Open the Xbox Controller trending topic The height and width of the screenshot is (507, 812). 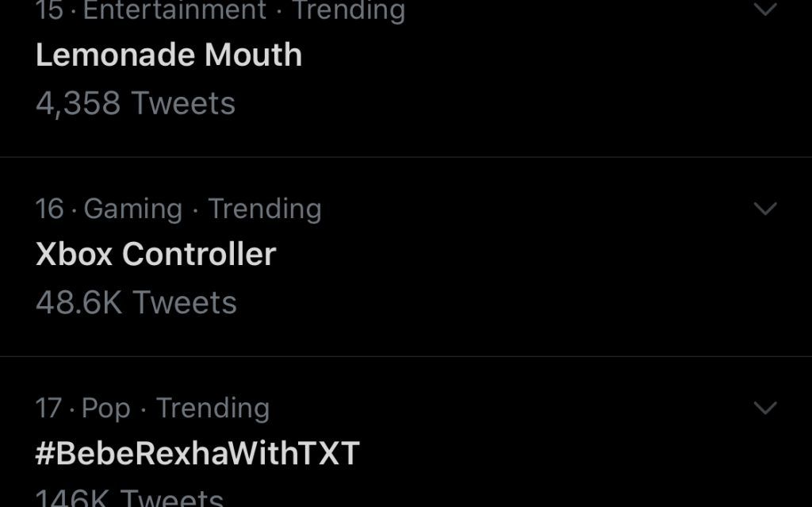click(x=156, y=254)
